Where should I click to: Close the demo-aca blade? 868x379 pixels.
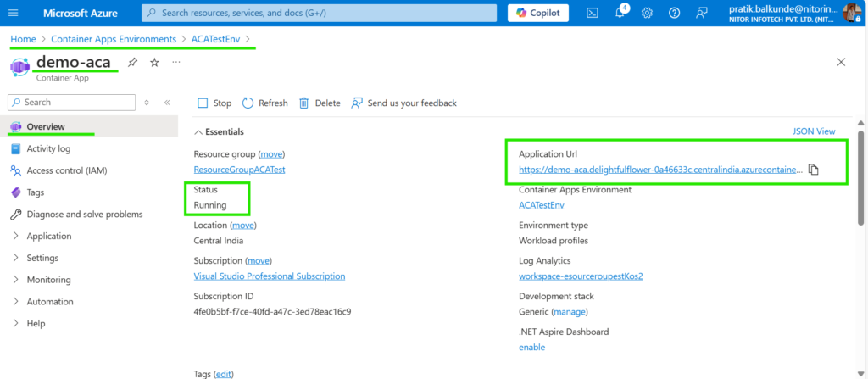pos(841,62)
